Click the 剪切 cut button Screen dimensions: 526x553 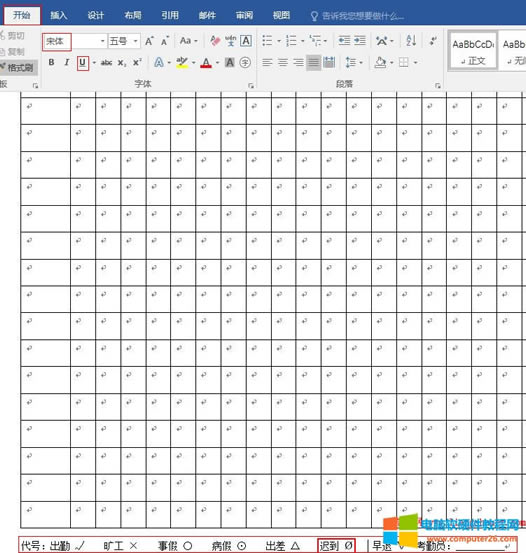13,36
